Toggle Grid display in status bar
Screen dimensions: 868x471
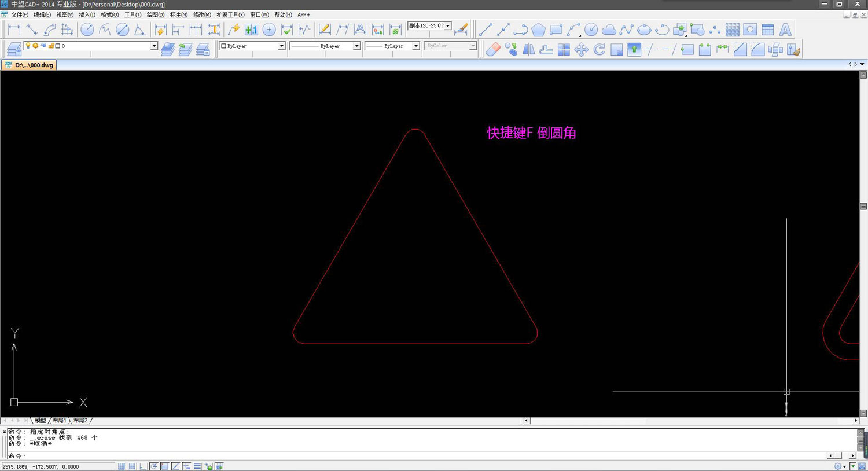click(133, 466)
